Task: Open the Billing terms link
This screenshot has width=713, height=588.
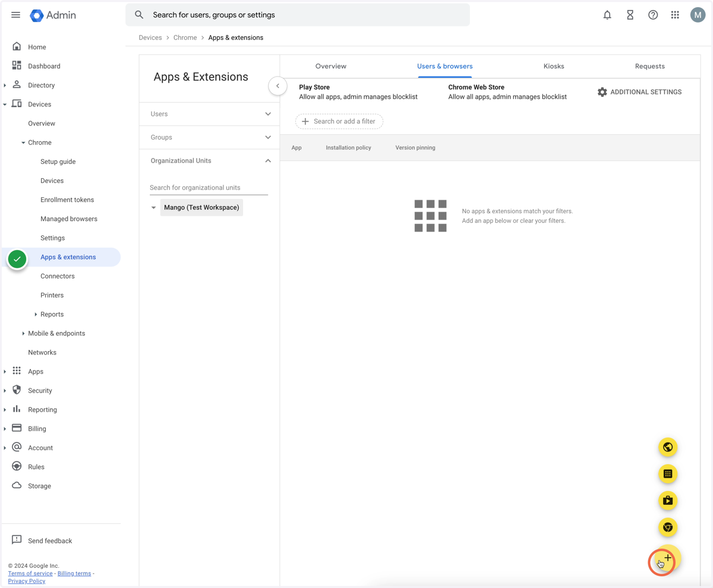Action: click(x=74, y=573)
